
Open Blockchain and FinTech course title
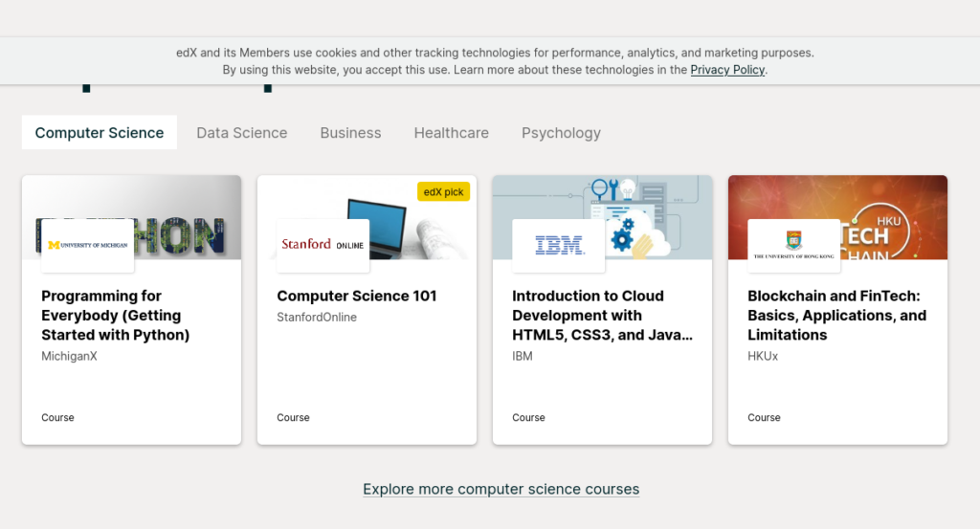837,316
